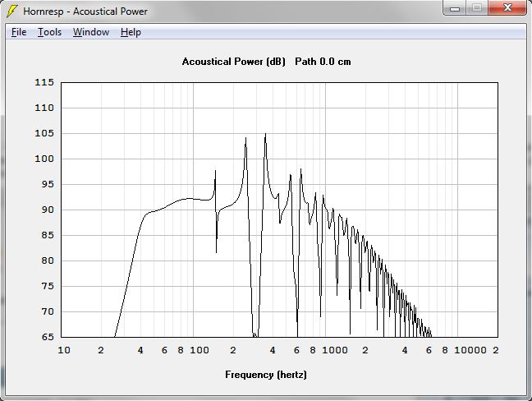Viewport: 532px width, 401px height.
Task: Click the 70 dB axis value
Action: point(48,311)
